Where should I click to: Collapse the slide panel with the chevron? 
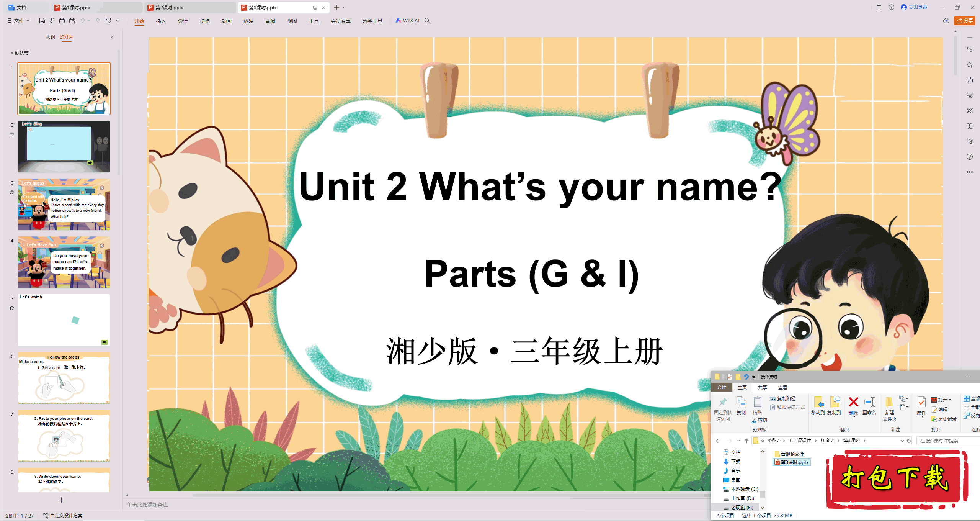pos(113,37)
